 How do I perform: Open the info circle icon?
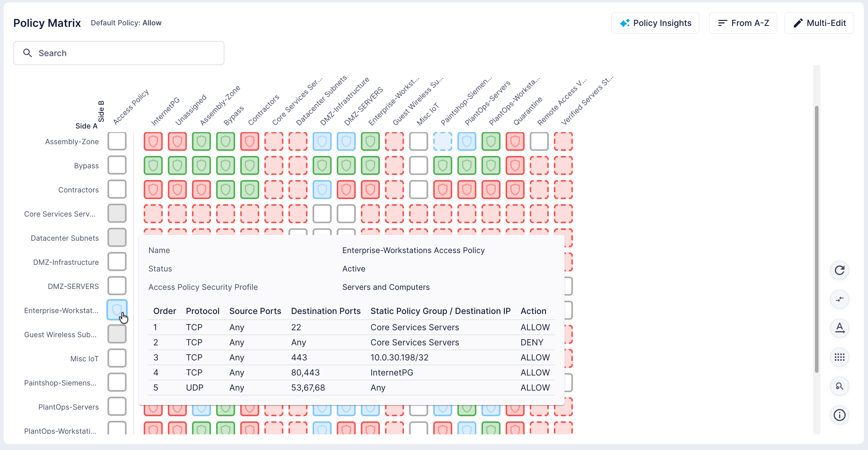point(839,415)
